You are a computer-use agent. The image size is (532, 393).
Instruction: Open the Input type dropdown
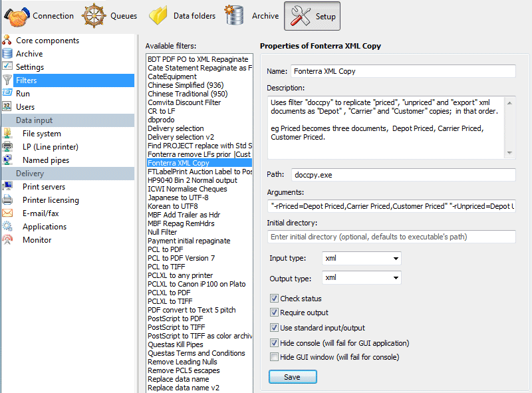pyautogui.click(x=361, y=258)
